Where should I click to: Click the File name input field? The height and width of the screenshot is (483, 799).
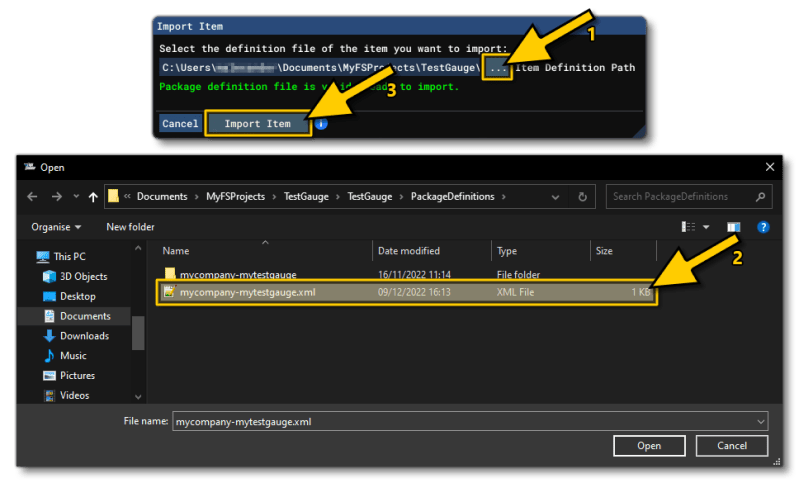coord(465,422)
